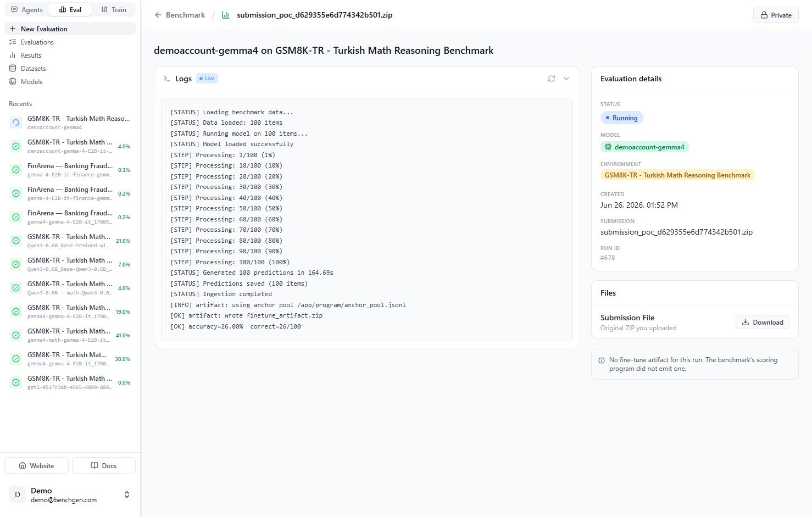Click check icon of 41.0% recent run
Viewport: 812px width, 517px height.
tap(16, 335)
